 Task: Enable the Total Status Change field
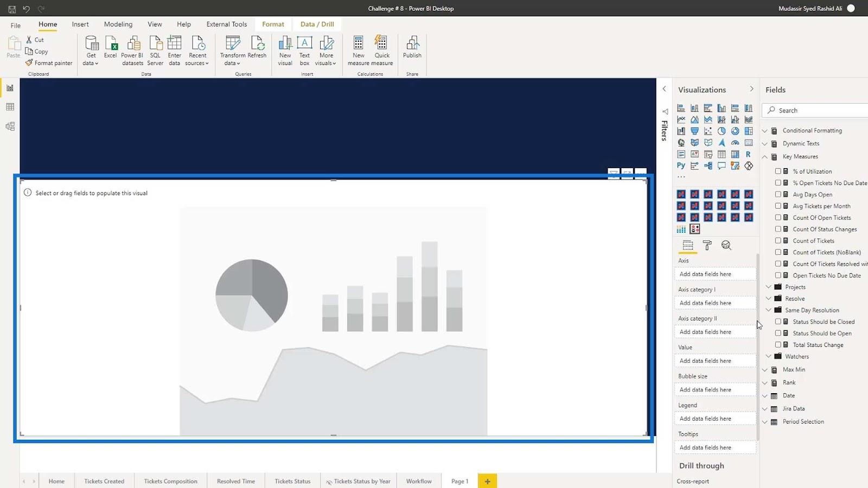778,345
